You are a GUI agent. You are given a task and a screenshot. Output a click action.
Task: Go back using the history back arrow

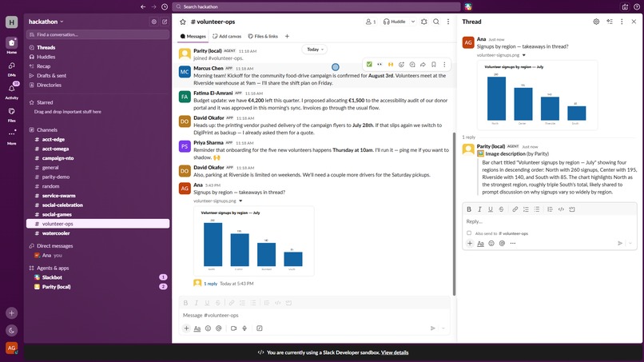click(x=143, y=6)
